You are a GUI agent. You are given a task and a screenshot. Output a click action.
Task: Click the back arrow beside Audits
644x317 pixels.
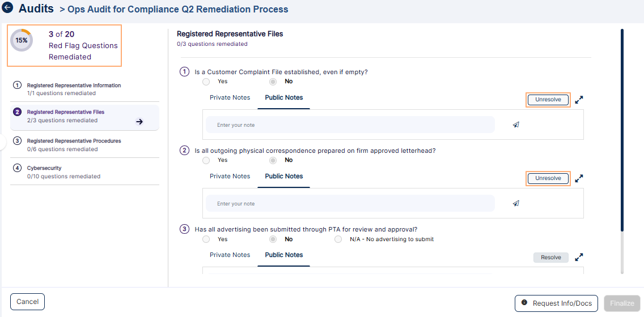(8, 8)
